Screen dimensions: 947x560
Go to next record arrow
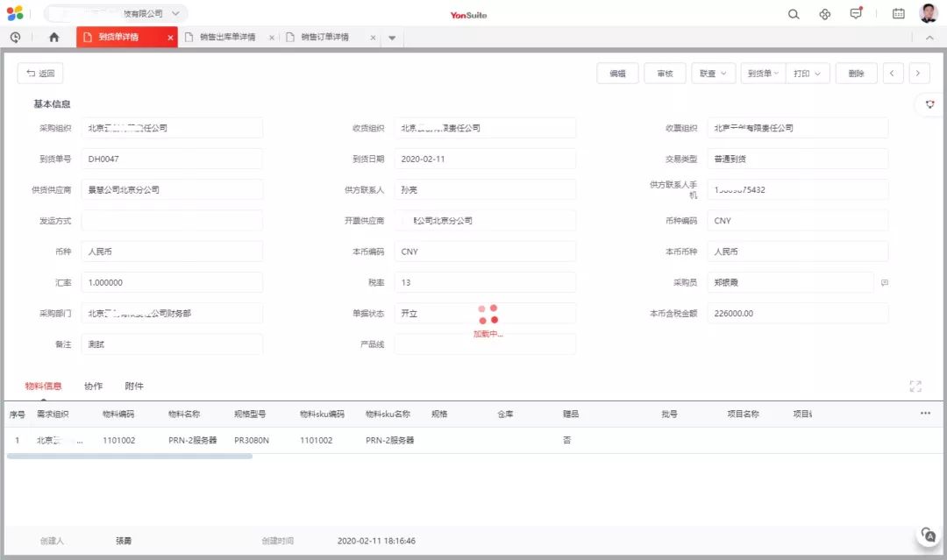[918, 74]
